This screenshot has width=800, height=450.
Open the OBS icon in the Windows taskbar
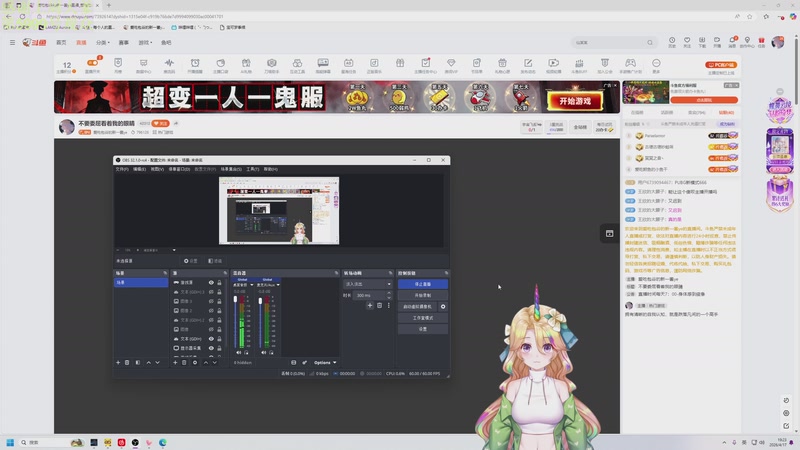pos(135,443)
